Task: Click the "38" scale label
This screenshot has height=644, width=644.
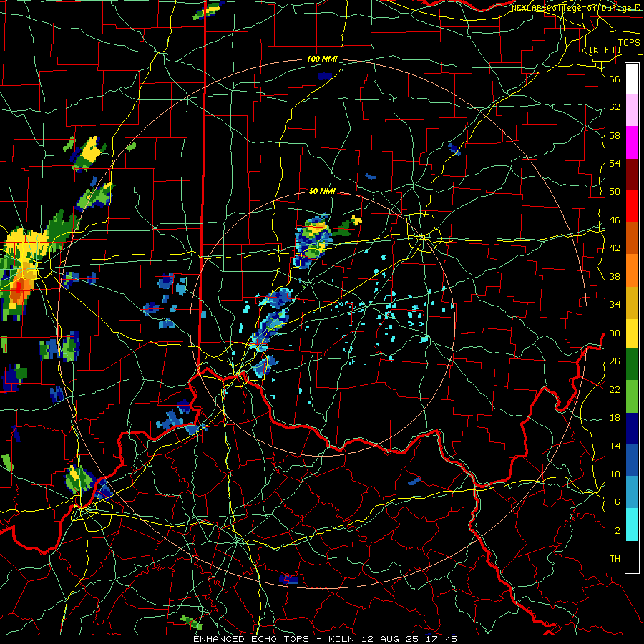Action: point(615,276)
